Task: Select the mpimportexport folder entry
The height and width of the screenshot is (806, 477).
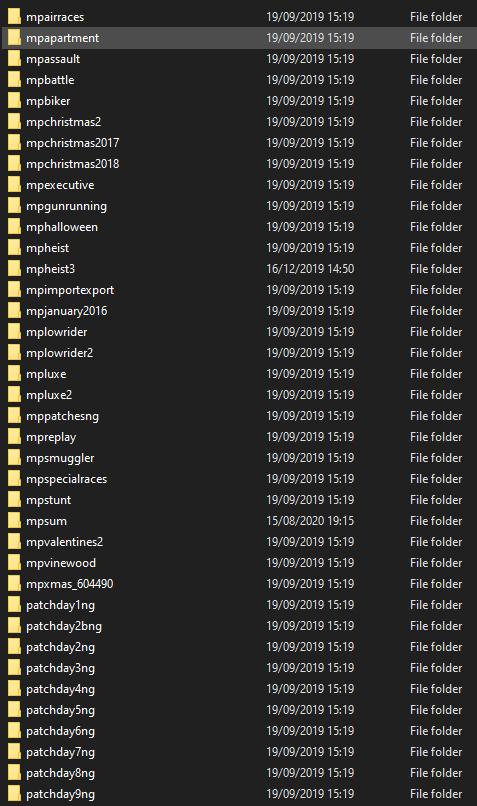Action: (238, 290)
